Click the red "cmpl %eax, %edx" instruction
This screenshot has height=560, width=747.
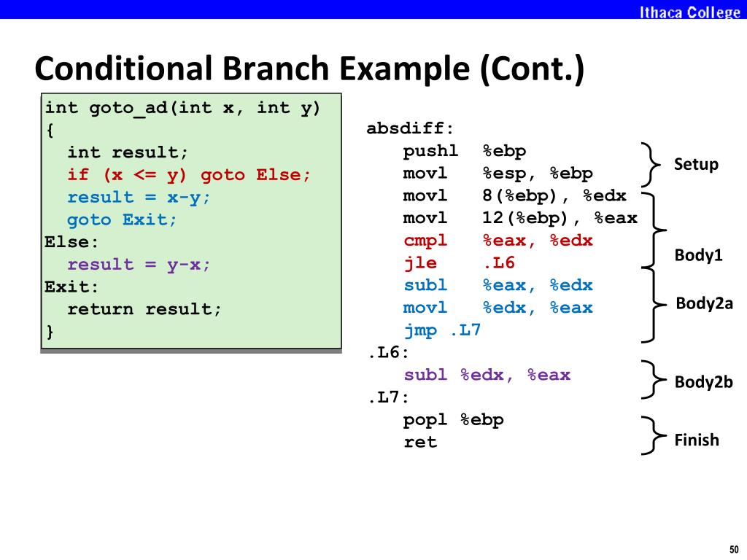pyautogui.click(x=498, y=241)
